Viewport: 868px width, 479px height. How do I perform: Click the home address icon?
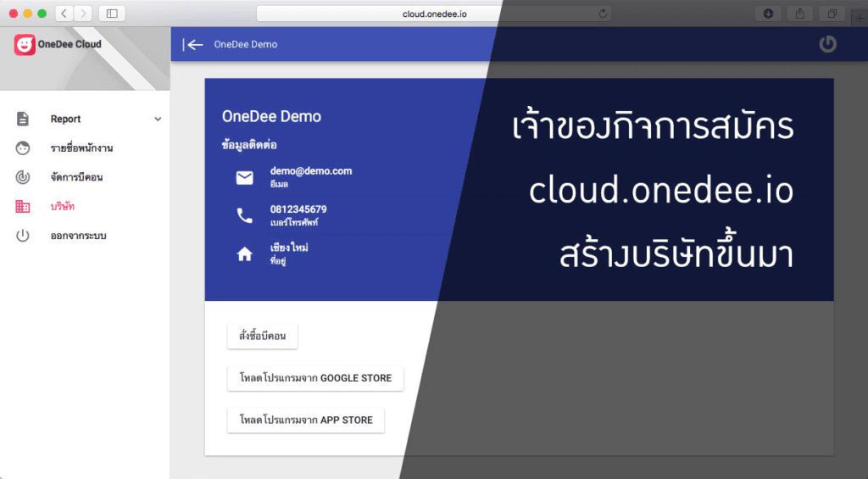tap(245, 254)
